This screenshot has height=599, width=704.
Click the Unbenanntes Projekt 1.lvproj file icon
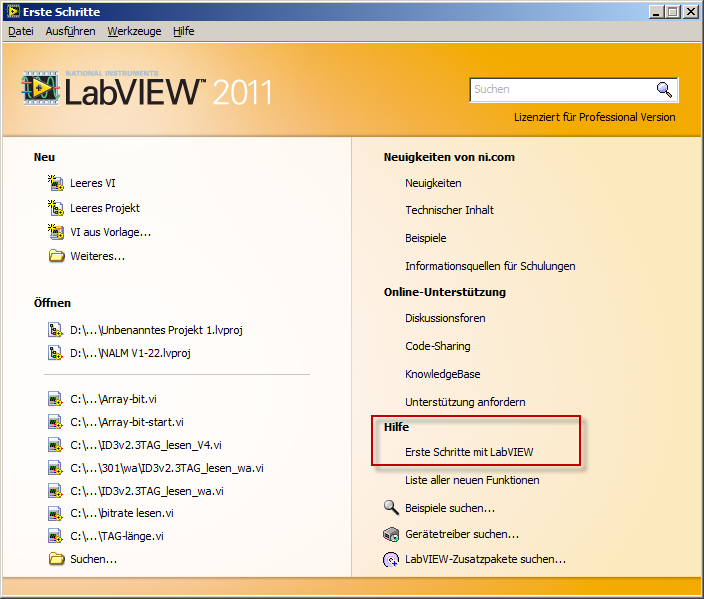(x=55, y=330)
